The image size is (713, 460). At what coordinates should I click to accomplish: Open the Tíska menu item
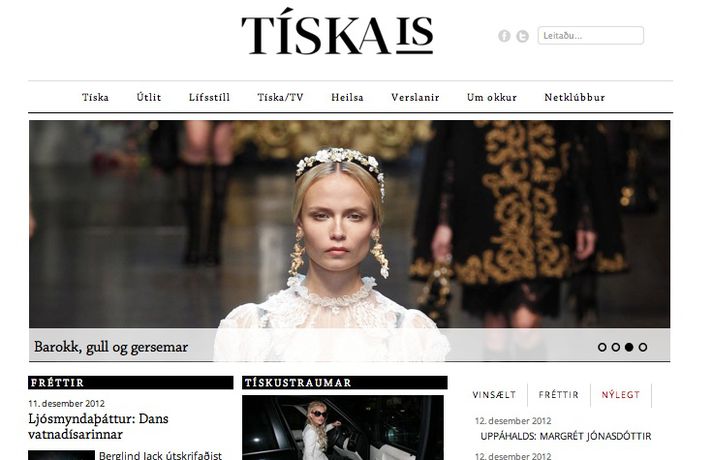pyautogui.click(x=95, y=97)
